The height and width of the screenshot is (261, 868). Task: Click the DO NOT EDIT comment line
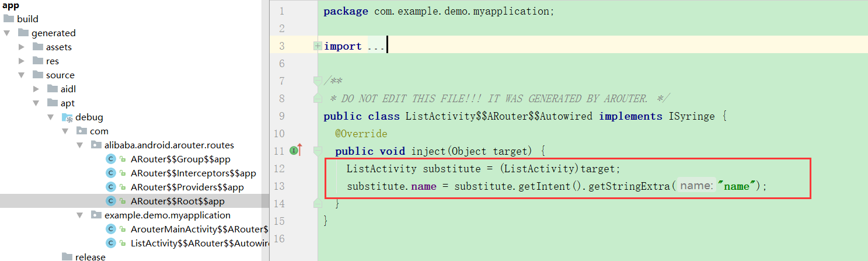click(x=500, y=99)
